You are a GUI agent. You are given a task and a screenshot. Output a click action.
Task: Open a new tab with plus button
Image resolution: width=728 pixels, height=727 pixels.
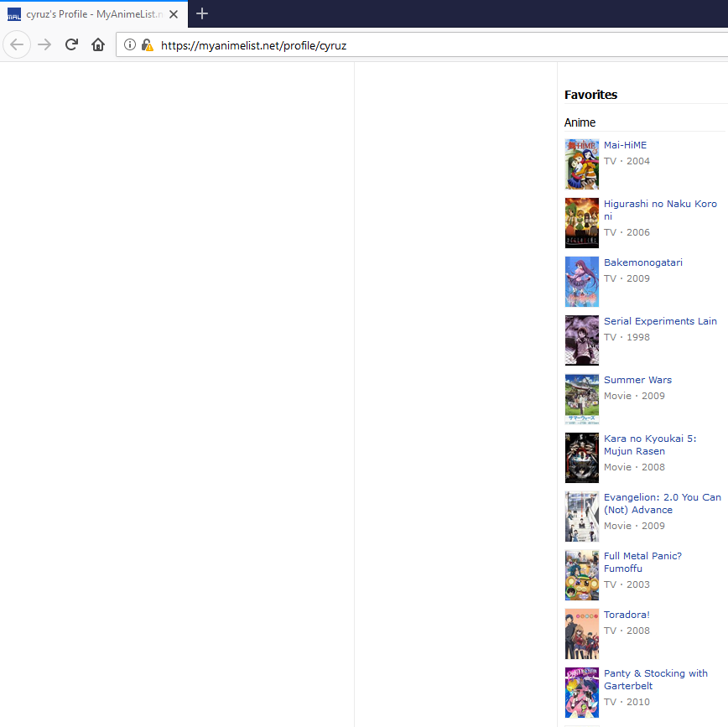click(202, 13)
